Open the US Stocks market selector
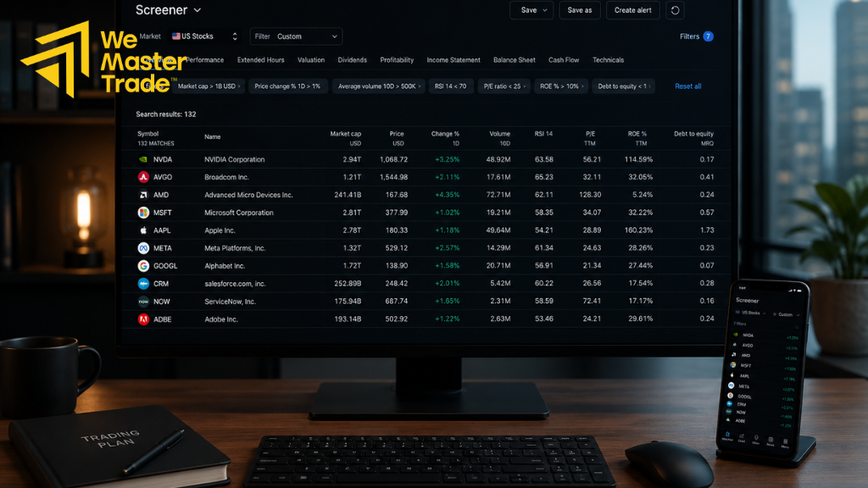868x488 pixels. click(x=204, y=36)
